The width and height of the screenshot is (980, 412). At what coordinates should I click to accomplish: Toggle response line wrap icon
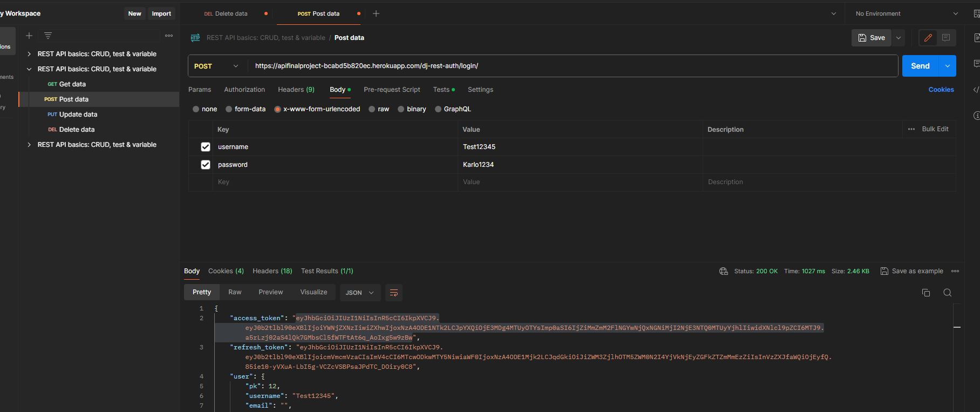click(394, 293)
